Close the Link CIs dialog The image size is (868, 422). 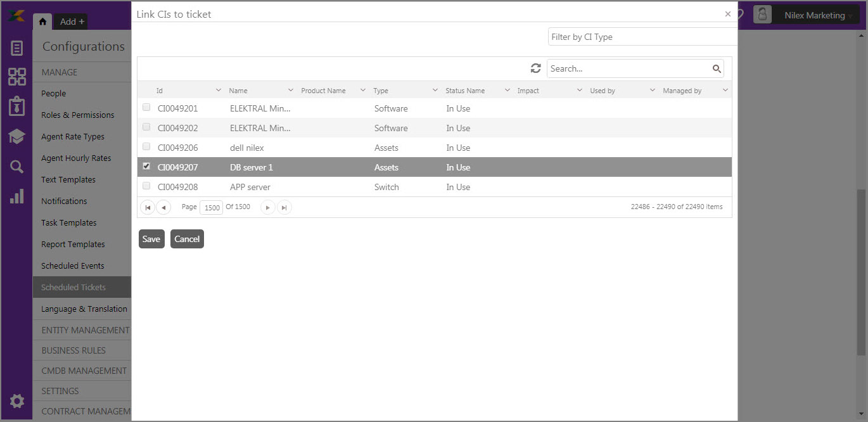tap(728, 13)
